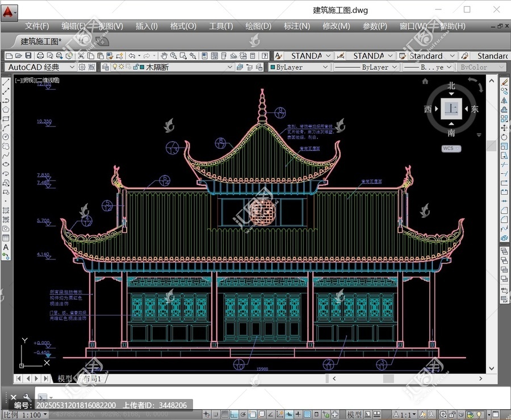Select the Rectangle draw tool
511x420 pixels.
coord(6,119)
